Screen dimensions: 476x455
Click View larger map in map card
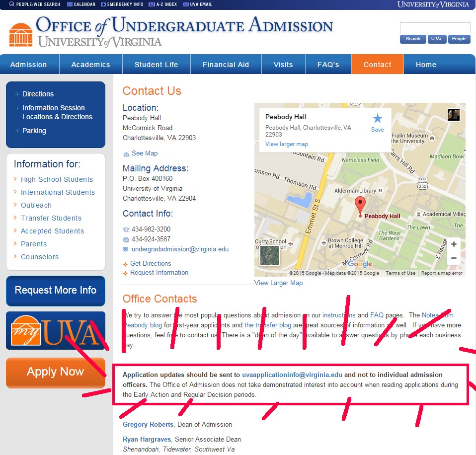(x=287, y=144)
